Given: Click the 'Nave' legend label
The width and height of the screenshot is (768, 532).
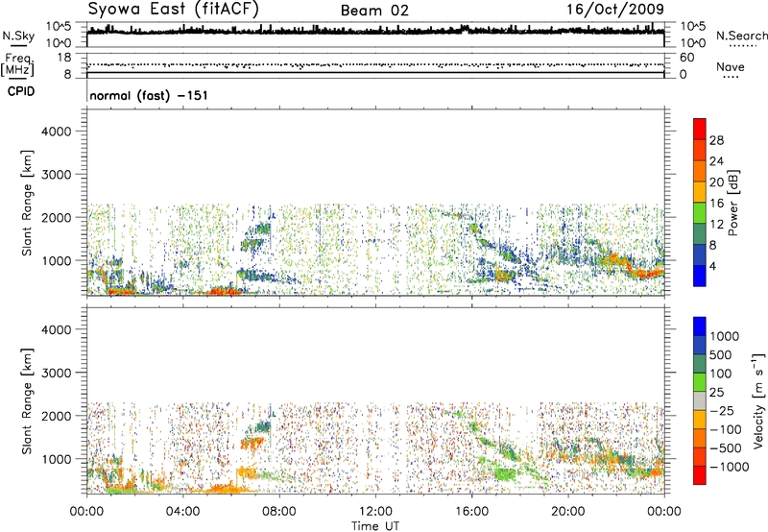Looking at the screenshot, I should 731,66.
